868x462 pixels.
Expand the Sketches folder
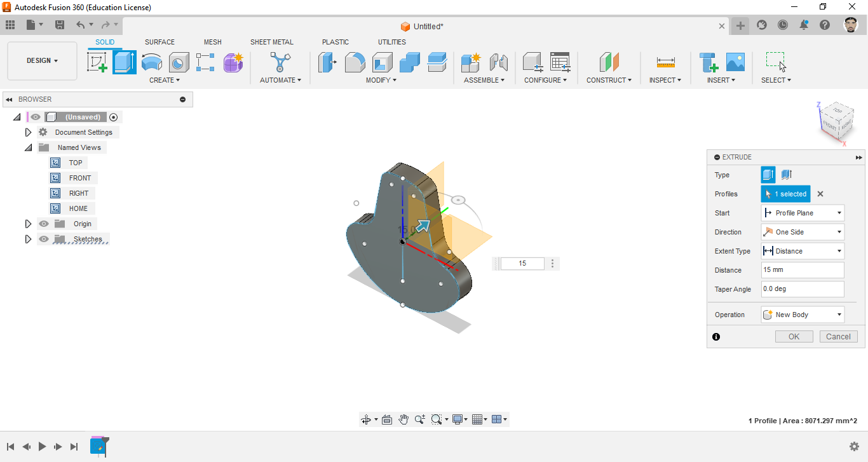point(28,239)
